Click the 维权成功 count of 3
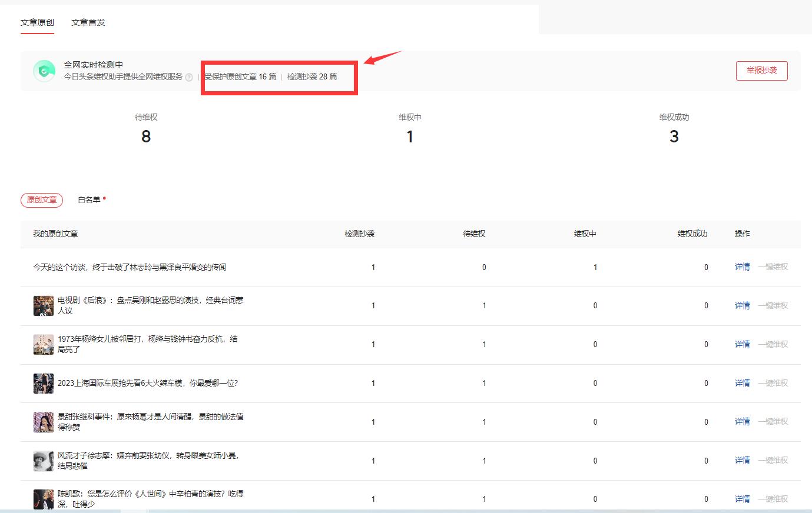Image resolution: width=812 pixels, height=513 pixels. click(674, 136)
